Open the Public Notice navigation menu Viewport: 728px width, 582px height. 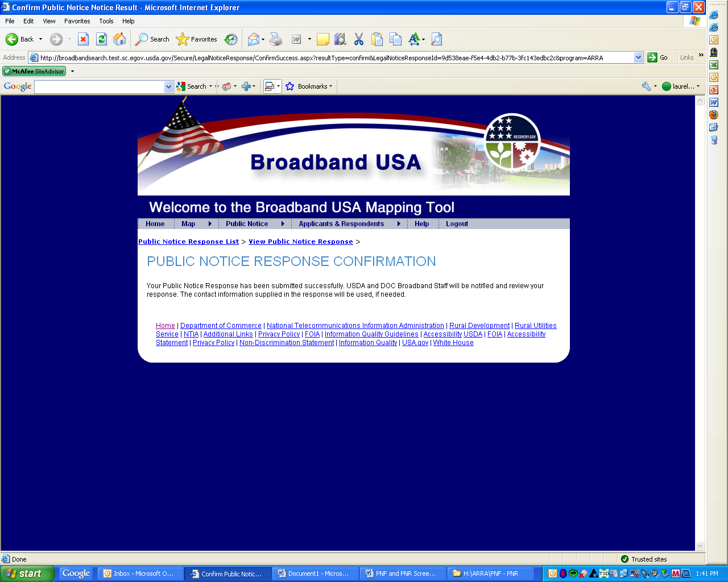click(247, 224)
